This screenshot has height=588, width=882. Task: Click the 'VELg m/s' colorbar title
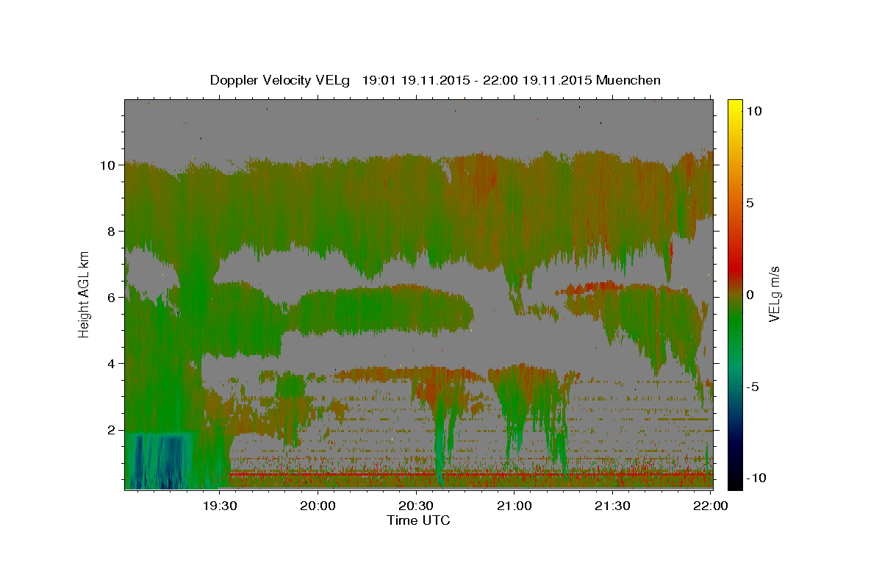[x=775, y=294]
